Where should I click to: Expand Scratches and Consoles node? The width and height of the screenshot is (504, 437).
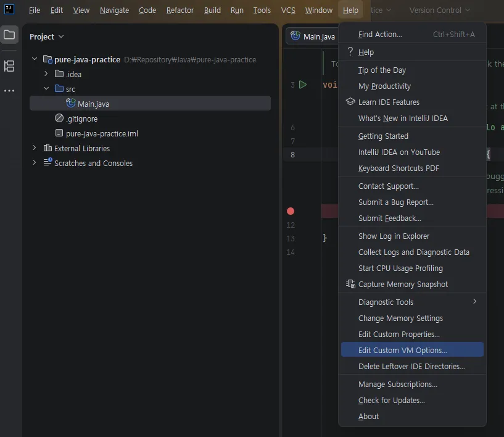(35, 162)
